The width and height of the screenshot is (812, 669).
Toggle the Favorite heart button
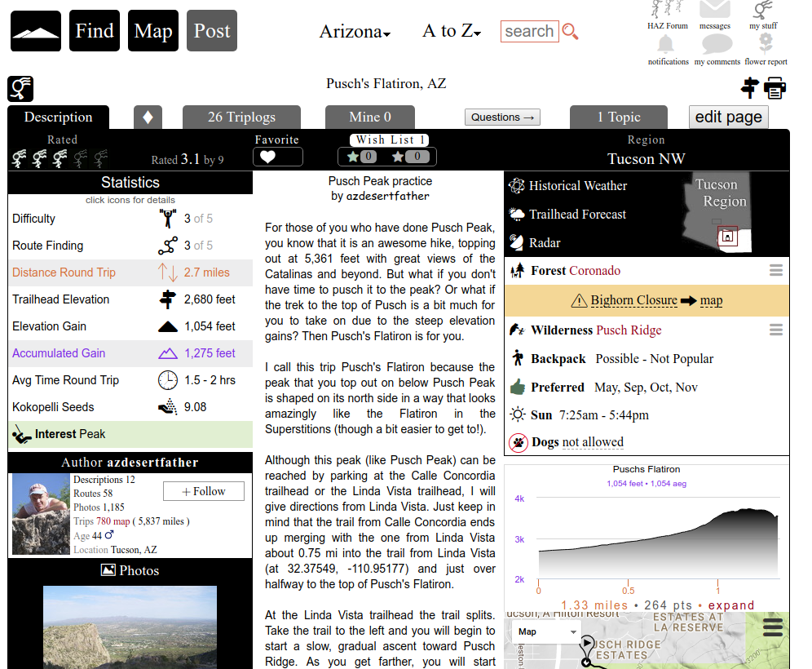click(x=277, y=157)
